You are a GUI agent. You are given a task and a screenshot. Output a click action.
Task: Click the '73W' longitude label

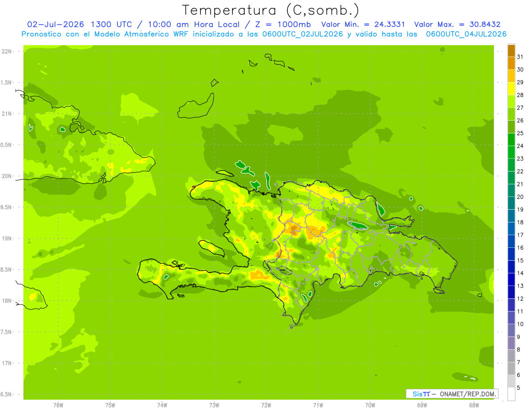tap(214, 405)
